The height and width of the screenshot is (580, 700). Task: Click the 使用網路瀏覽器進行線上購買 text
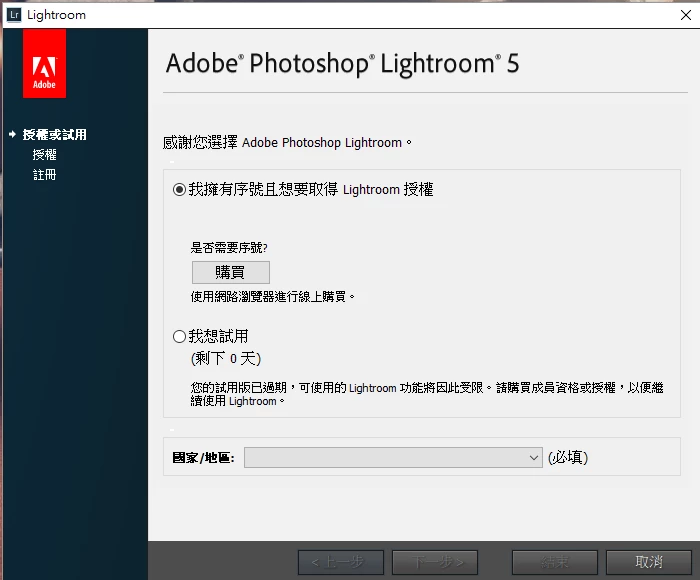(x=273, y=296)
